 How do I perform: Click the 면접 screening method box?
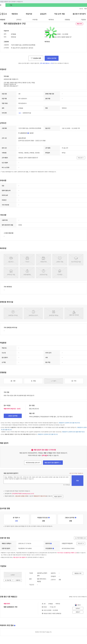(x=33, y=381)
